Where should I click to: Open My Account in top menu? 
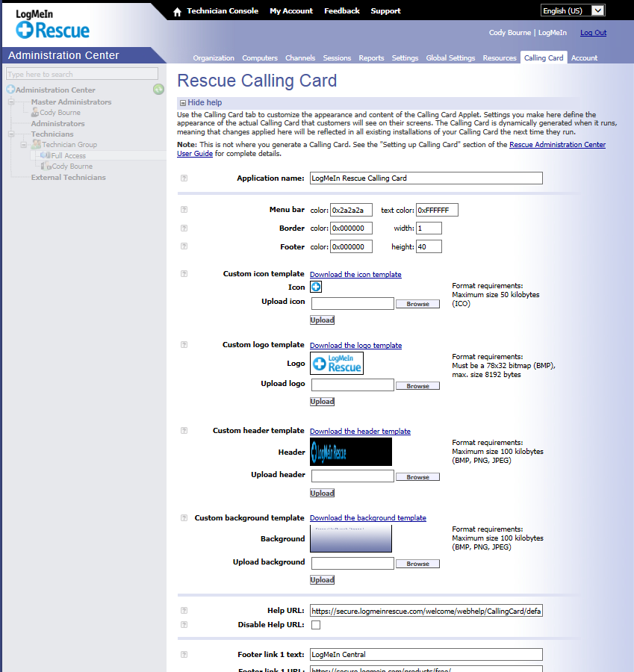tap(291, 11)
